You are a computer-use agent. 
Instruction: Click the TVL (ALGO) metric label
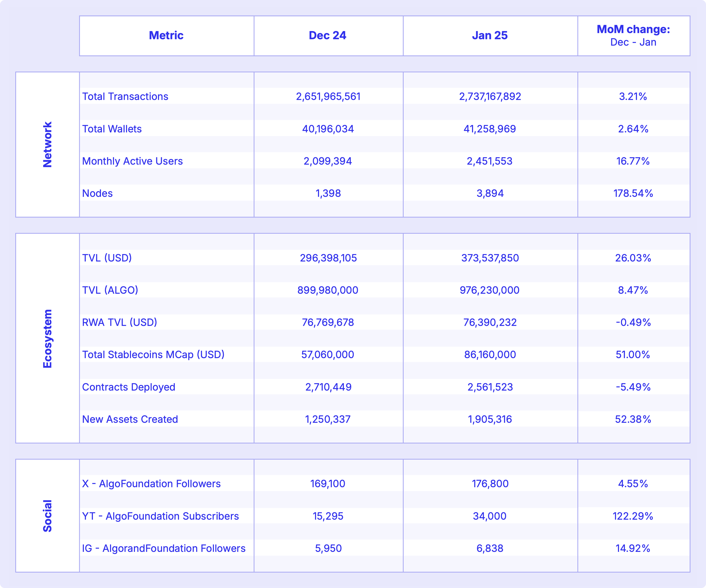pyautogui.click(x=110, y=290)
